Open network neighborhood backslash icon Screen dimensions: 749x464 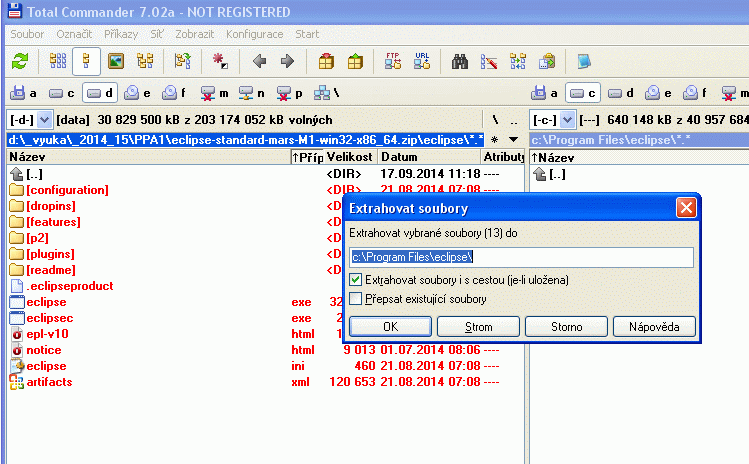[x=327, y=93]
